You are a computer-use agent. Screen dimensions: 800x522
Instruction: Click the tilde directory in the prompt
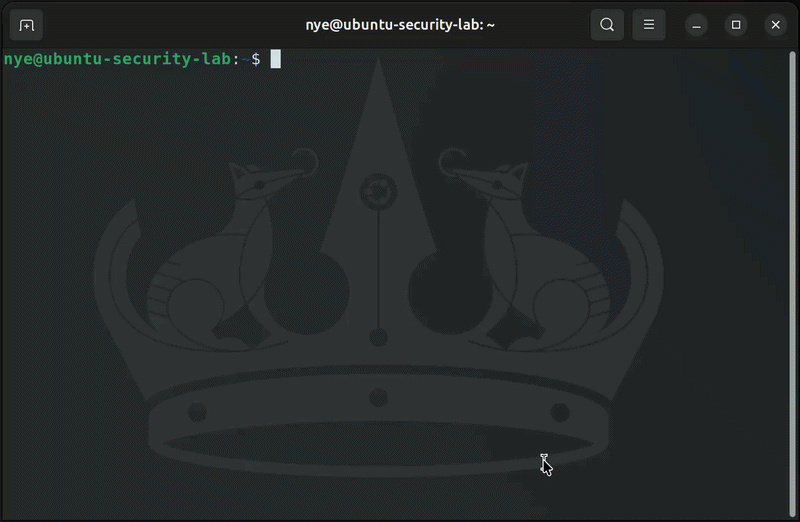245,59
